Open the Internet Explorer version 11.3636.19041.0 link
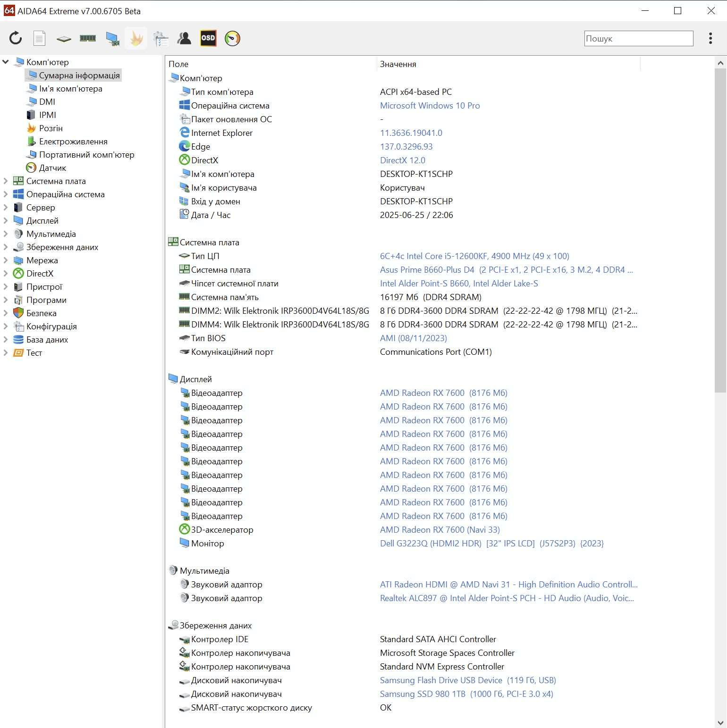 tap(411, 133)
